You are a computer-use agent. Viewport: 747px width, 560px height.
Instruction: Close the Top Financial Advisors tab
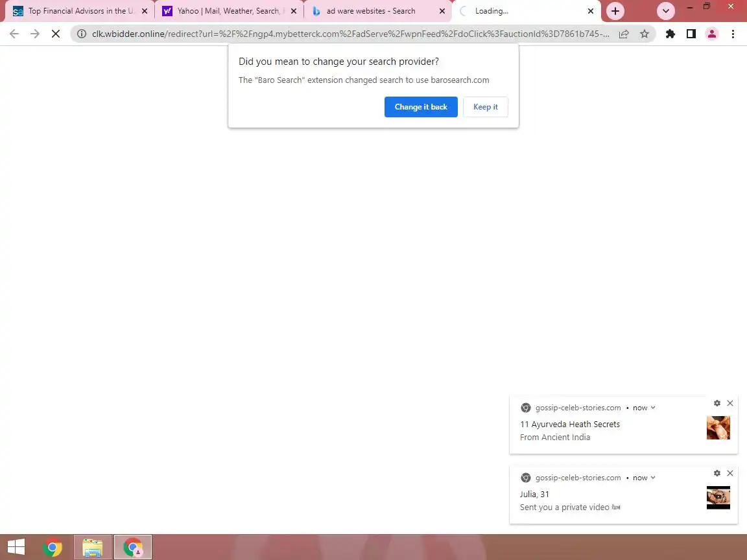coord(145,11)
